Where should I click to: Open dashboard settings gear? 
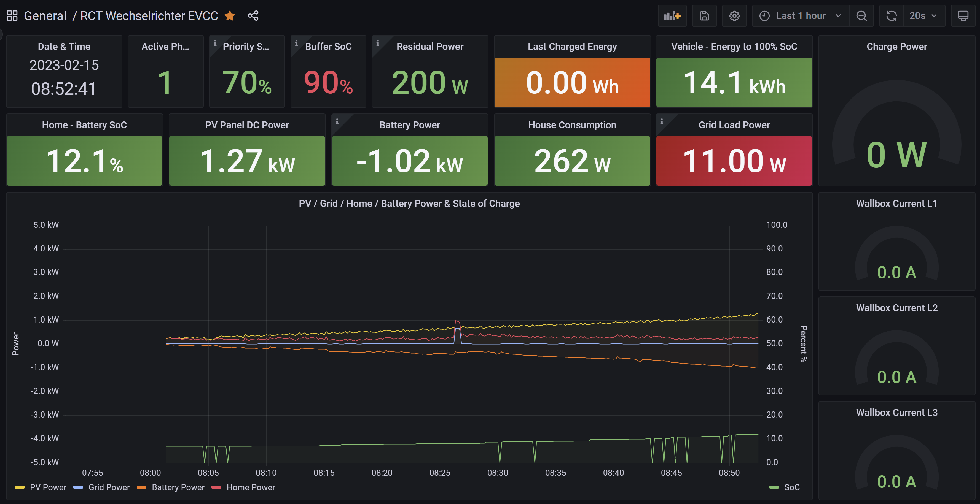734,16
